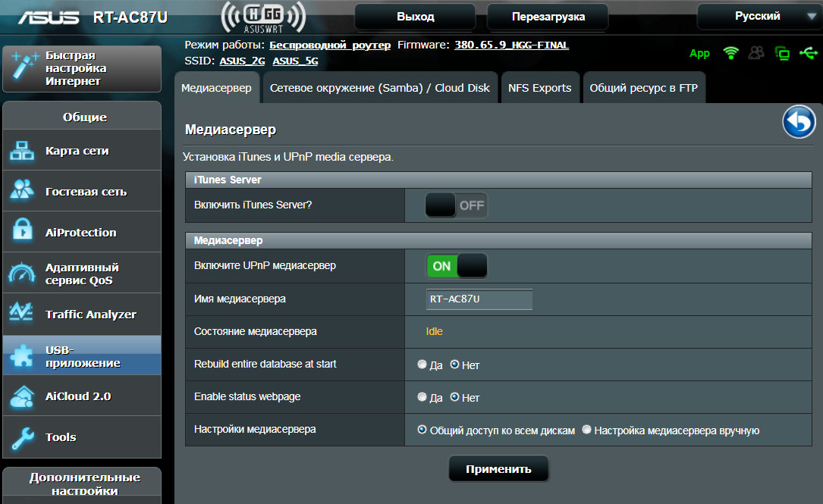Open the Network Map (Карта сети) icon
823x504 pixels.
click(x=22, y=151)
